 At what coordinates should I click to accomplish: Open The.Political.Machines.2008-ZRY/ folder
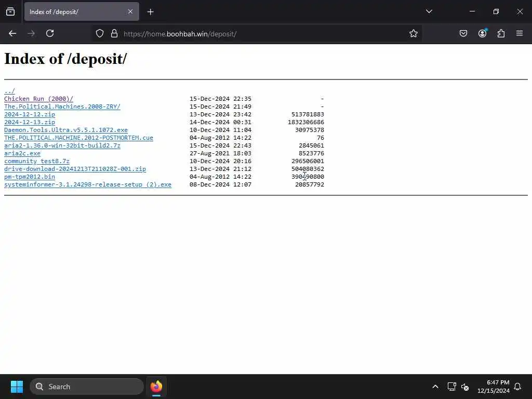(62, 107)
